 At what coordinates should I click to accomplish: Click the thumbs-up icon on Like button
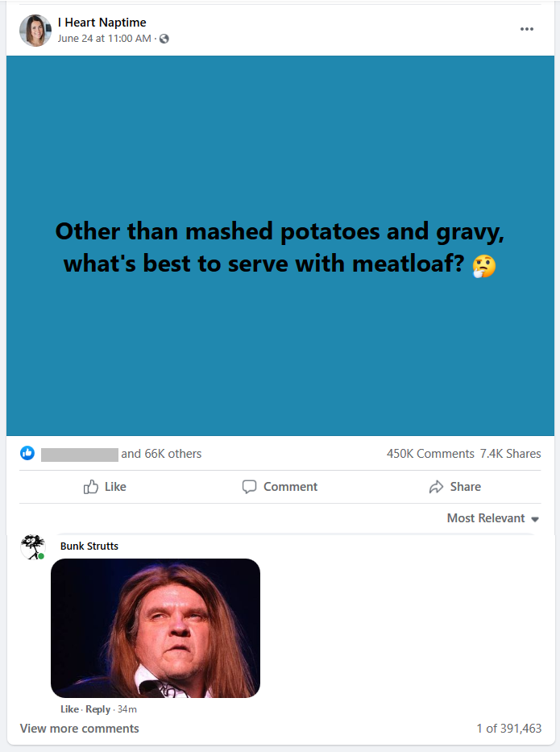point(91,487)
